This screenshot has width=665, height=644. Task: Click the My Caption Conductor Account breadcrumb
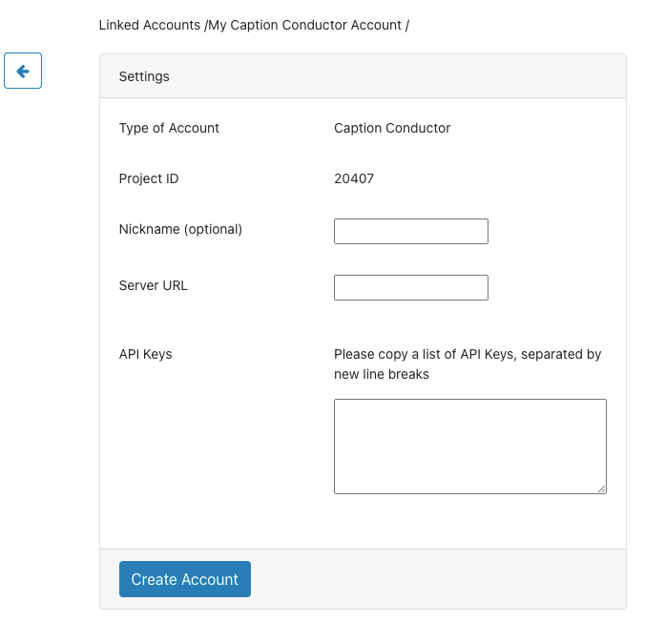click(304, 25)
